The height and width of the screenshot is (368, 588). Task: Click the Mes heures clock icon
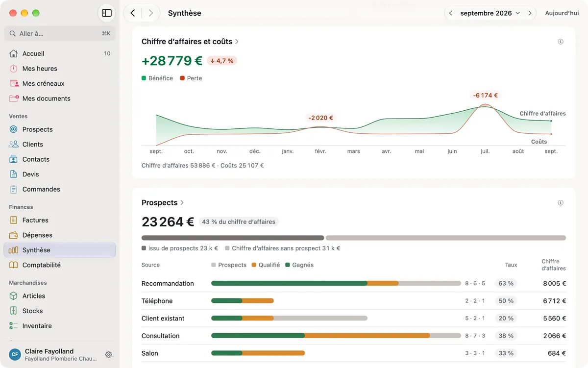pos(14,69)
